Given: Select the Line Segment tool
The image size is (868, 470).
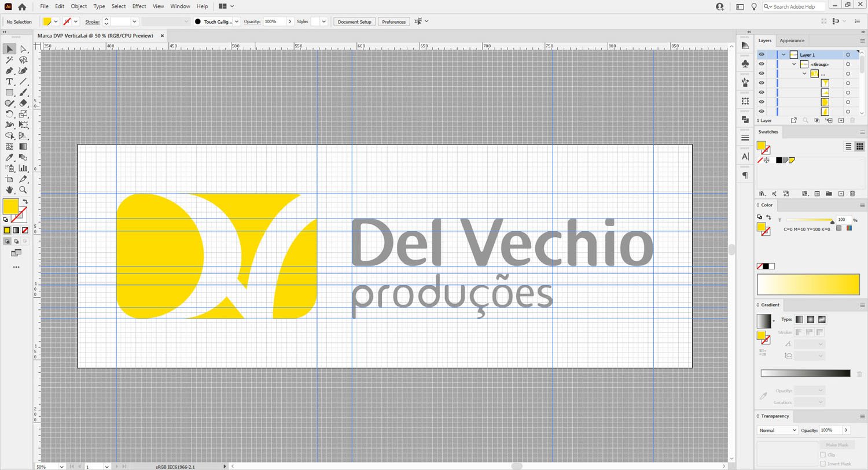Looking at the screenshot, I should pyautogui.click(x=23, y=82).
